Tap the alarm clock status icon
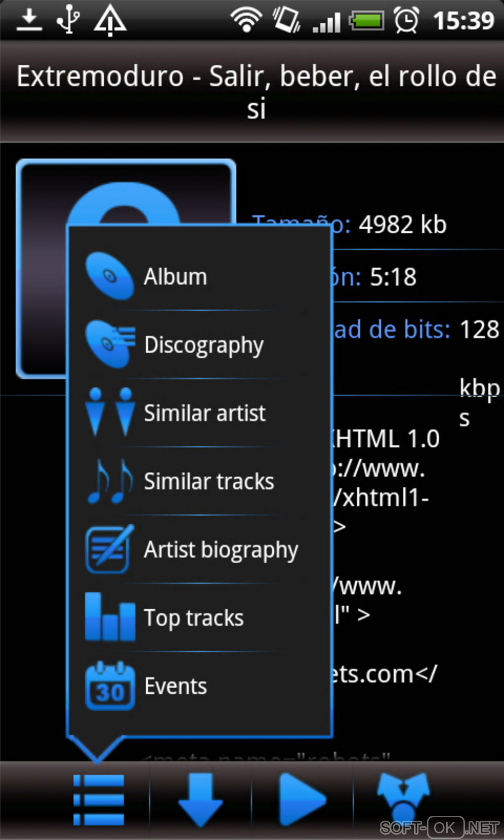 [x=406, y=20]
